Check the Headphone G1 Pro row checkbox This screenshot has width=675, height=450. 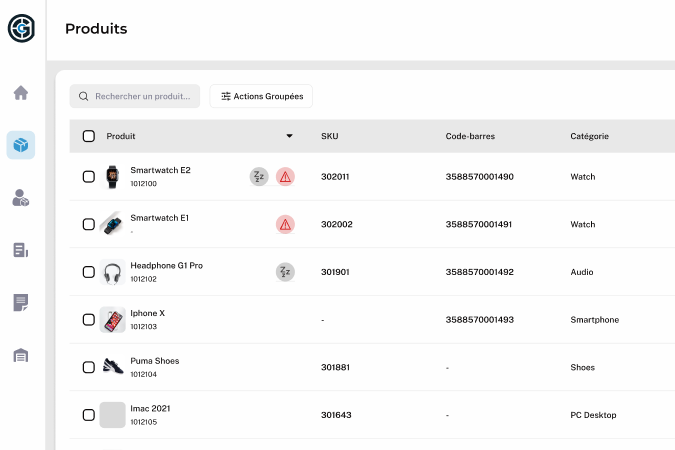coord(89,272)
